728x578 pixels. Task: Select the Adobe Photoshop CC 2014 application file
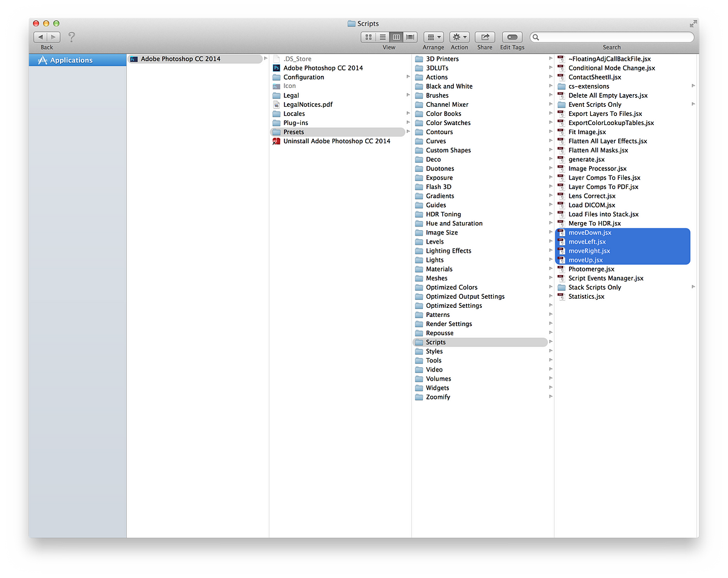click(323, 68)
